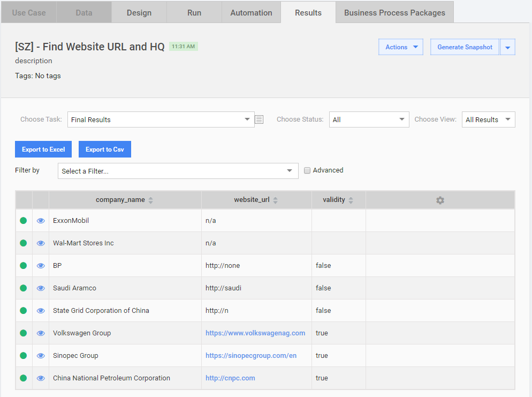View Volkswagen Group row eye icon
This screenshot has width=532, height=397.
click(41, 333)
